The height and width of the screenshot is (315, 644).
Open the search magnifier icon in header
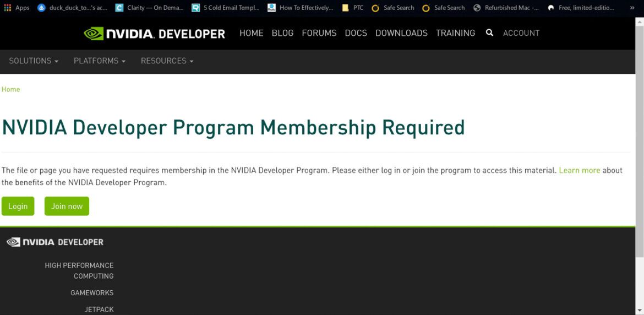click(489, 33)
